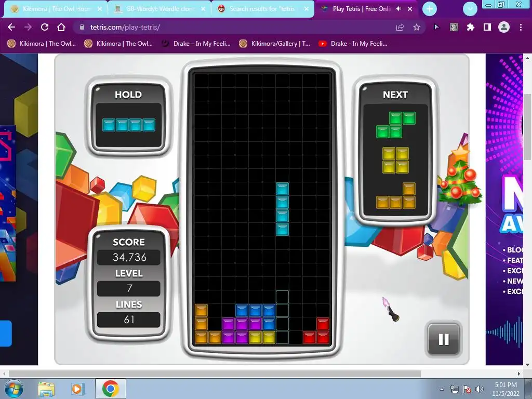Open a new tab with the plus button
Screen dimensions: 532x399
(430, 9)
